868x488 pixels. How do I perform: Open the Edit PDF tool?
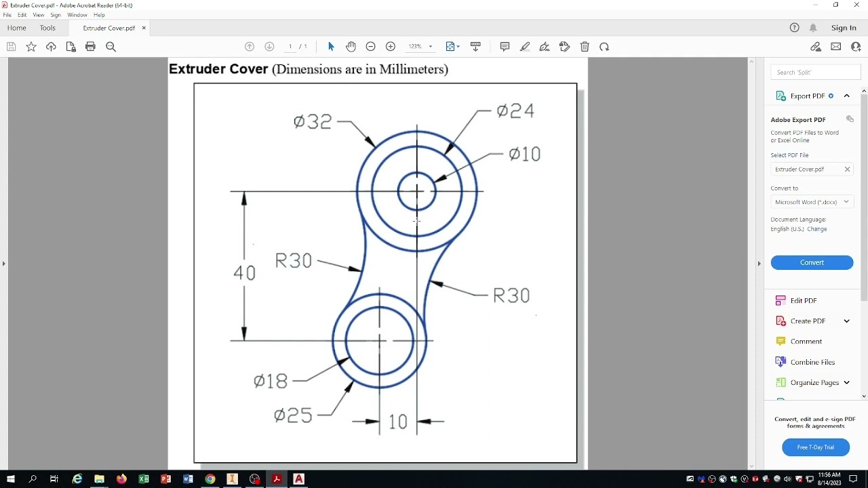pos(804,300)
